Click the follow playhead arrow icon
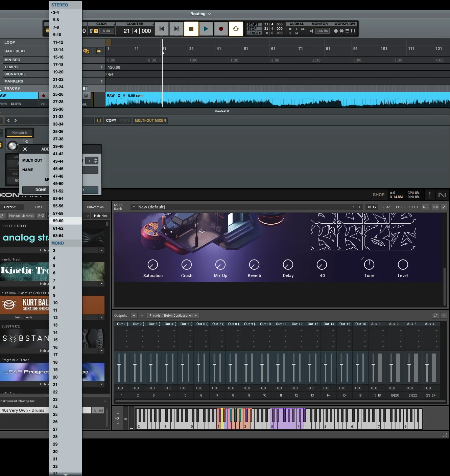Viewport: 450px width, 476px height. click(99, 51)
